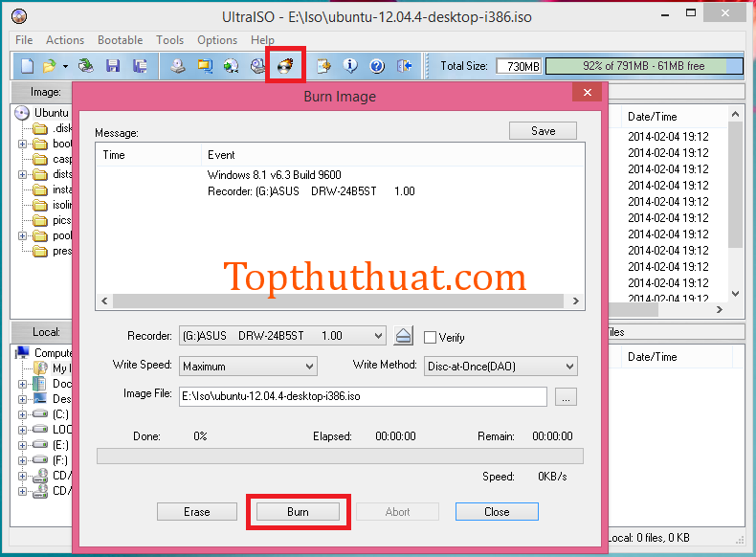Open the File menu

pos(24,40)
